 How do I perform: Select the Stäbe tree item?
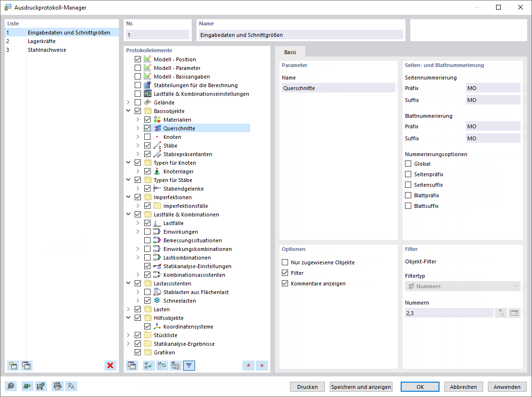coord(170,146)
